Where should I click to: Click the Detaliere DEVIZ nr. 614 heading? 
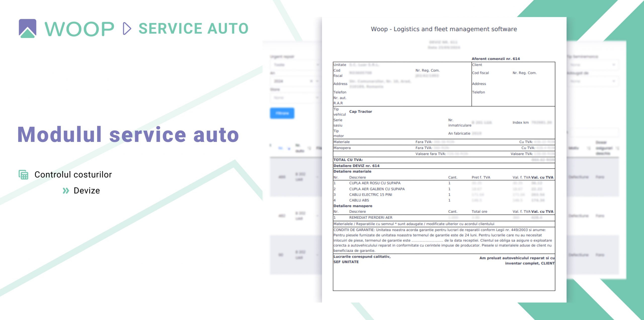pyautogui.click(x=356, y=166)
